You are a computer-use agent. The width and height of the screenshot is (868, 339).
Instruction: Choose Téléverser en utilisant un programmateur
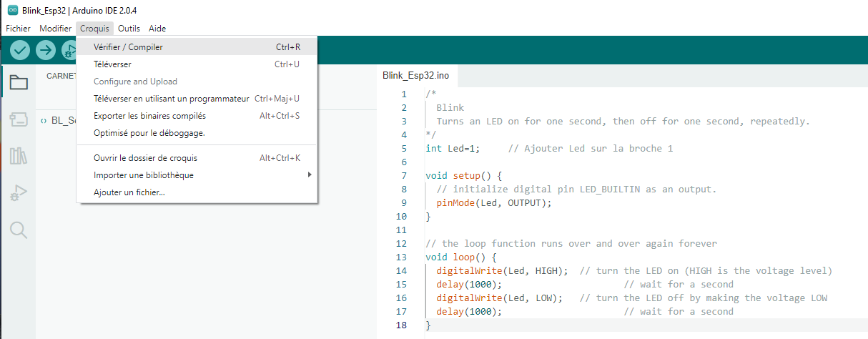(x=197, y=99)
